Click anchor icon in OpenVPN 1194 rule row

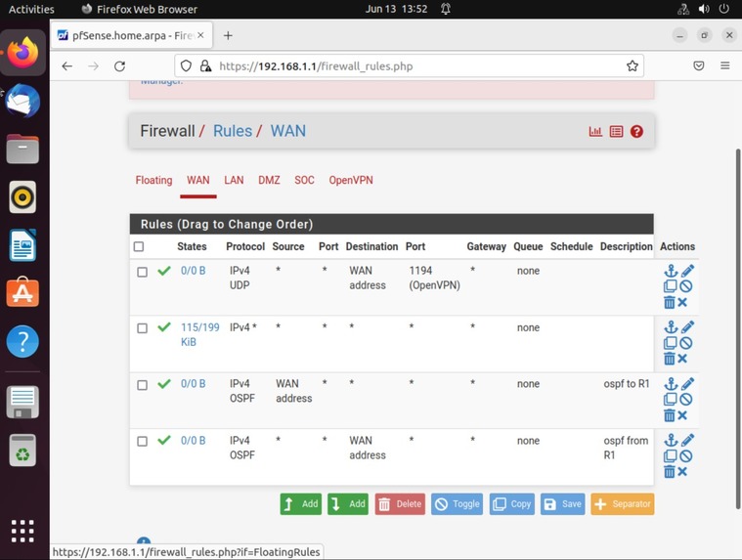[671, 271]
